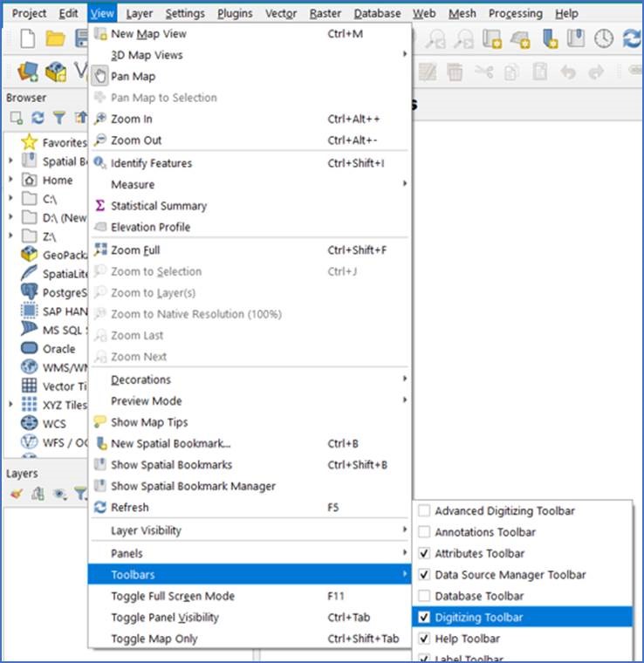Choose Identify Features menu entry
This screenshot has width=644, height=663.
click(250, 163)
